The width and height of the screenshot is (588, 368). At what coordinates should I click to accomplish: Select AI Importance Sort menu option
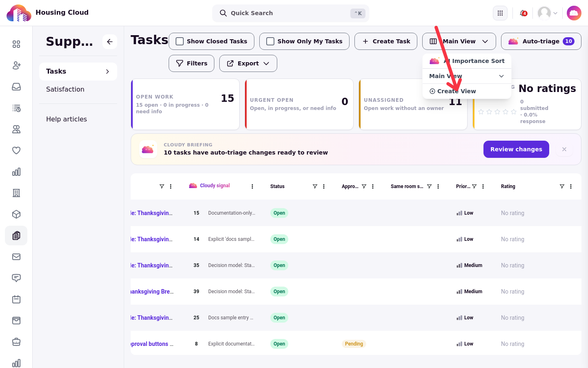(467, 61)
